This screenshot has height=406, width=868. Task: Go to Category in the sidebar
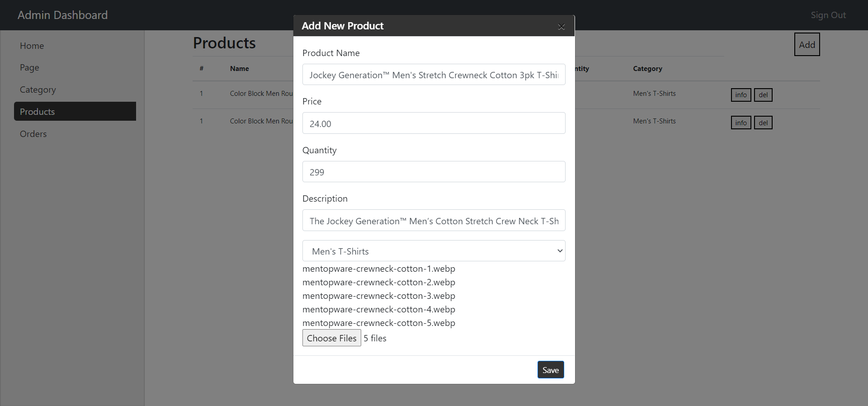click(38, 90)
